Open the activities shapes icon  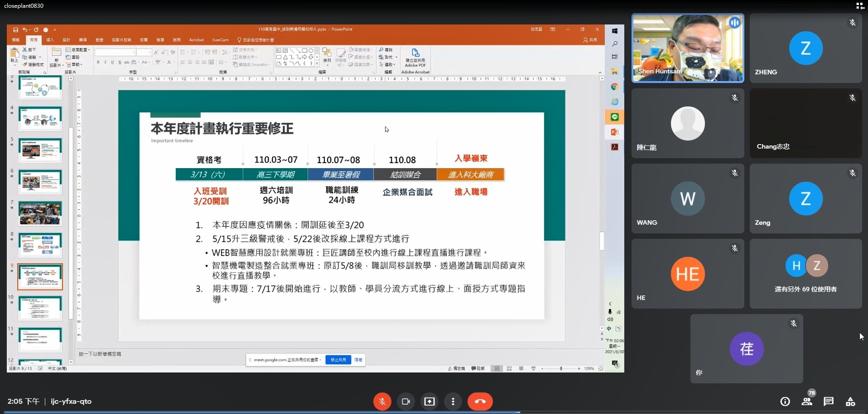click(x=850, y=401)
